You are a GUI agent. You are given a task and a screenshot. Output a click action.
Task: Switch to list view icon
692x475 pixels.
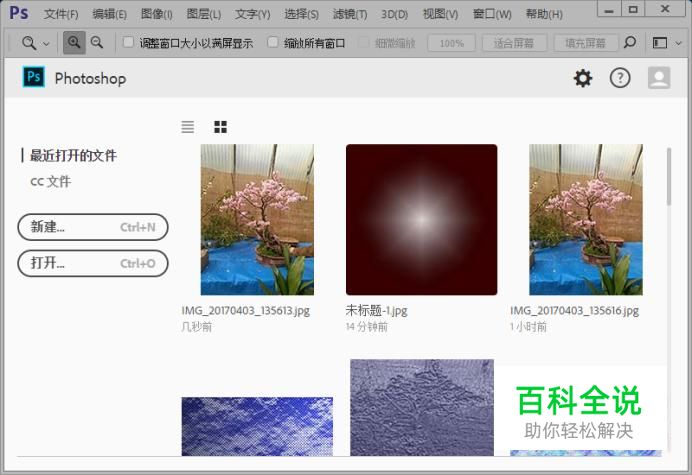(188, 127)
